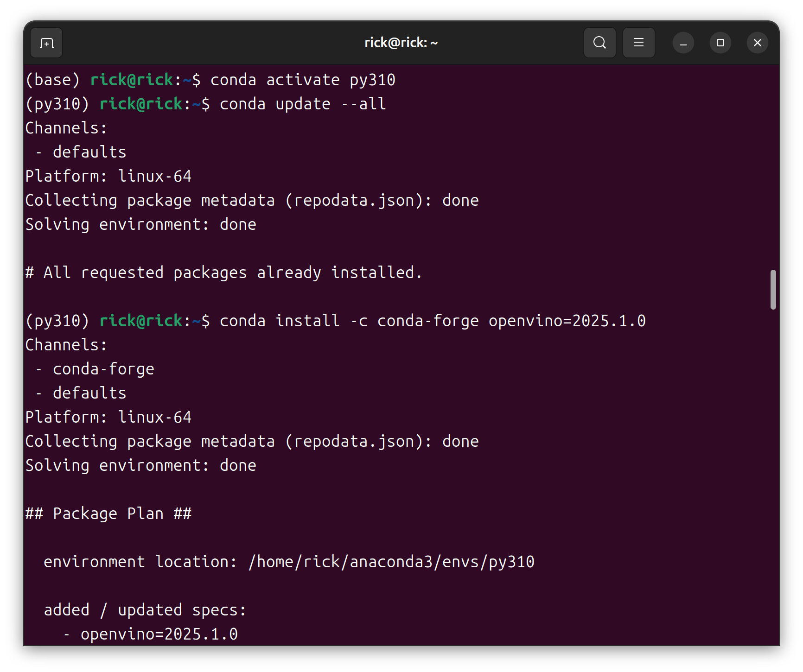This screenshot has height=672, width=803.
Task: Click the 'conda activate py310' command text
Action: tap(303, 80)
